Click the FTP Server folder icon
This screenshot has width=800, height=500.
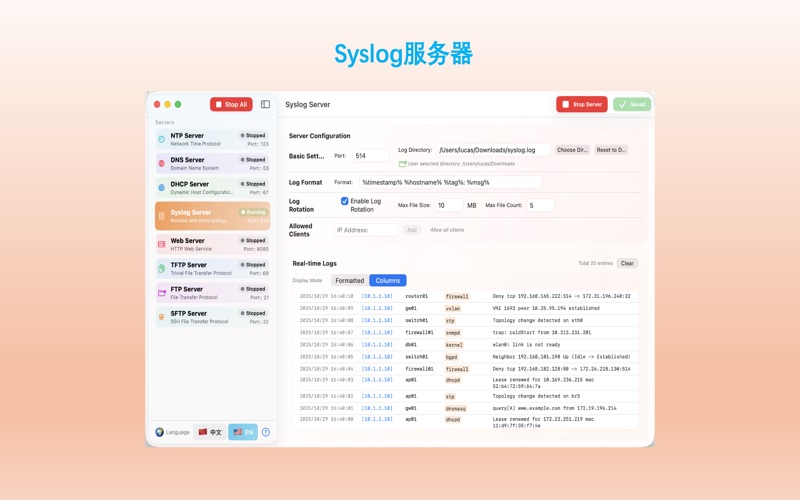click(162, 293)
